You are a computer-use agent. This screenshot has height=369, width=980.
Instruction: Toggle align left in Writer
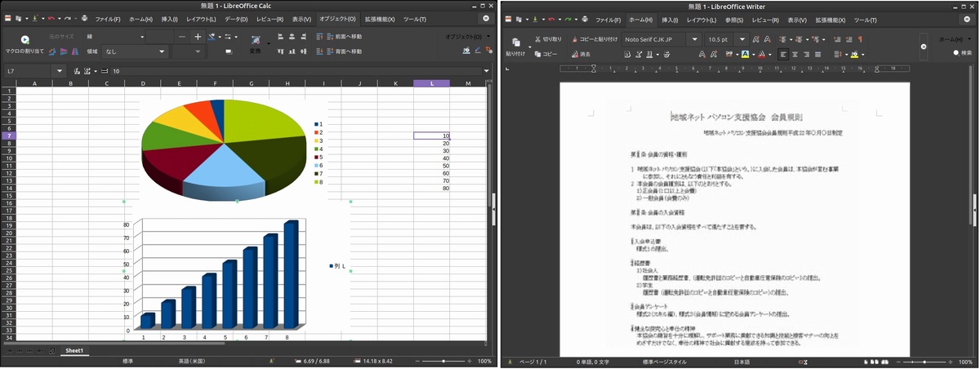[784, 54]
